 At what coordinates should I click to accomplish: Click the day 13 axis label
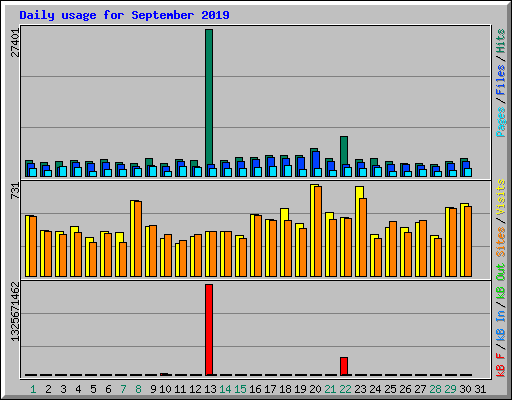[210, 389]
